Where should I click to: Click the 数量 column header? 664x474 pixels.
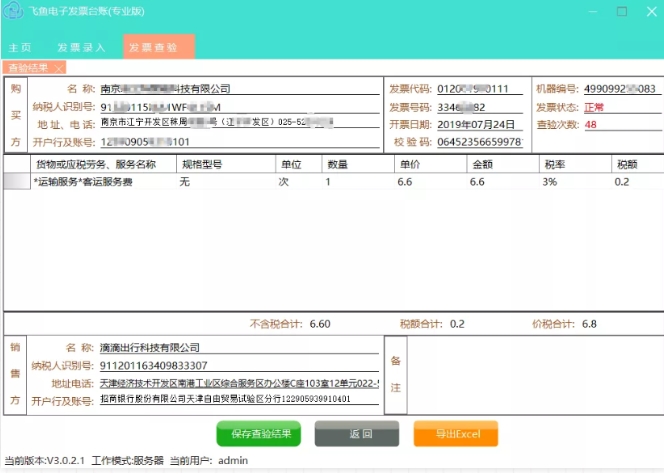coord(358,164)
